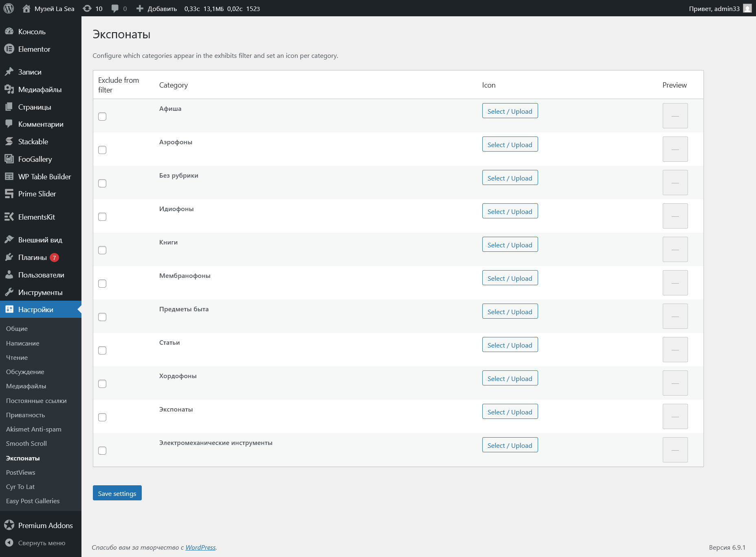The image size is (756, 557).
Task: Click Привет, admin33 account greeting
Action: click(714, 9)
